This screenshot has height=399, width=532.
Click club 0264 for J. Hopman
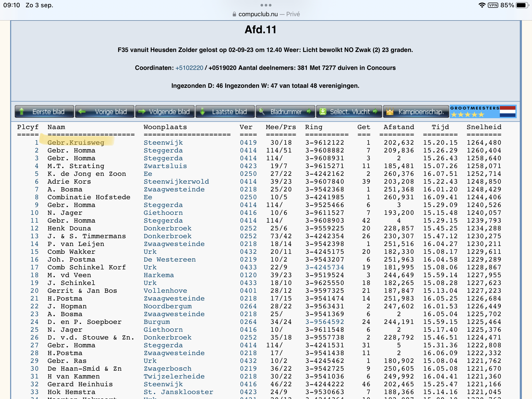point(248,306)
